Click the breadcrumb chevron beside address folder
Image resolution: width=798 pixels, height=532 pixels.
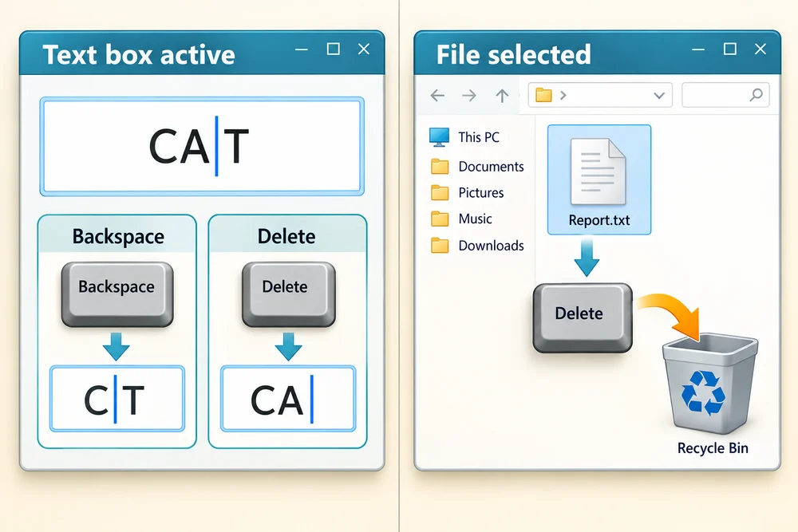[x=563, y=95]
